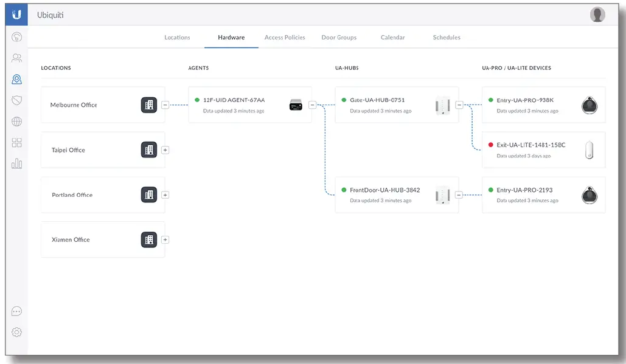Screen dimensions: 626x364
Task: Open the FrontDoor-UA-HUB-3842 name
Action: click(385, 190)
